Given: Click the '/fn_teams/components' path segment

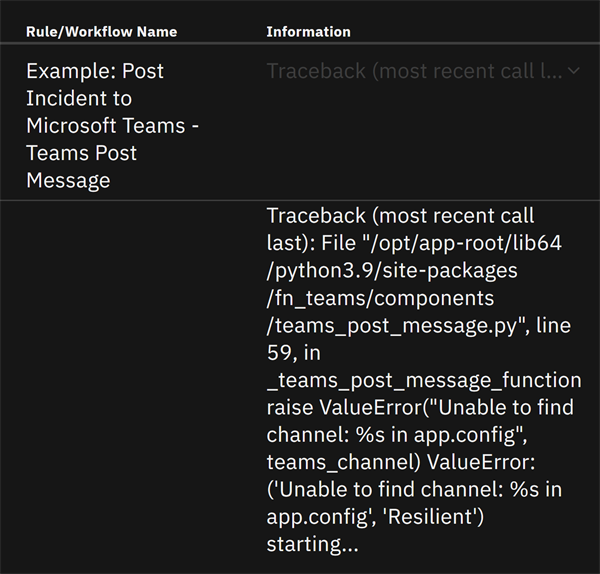Looking at the screenshot, I should (380, 299).
